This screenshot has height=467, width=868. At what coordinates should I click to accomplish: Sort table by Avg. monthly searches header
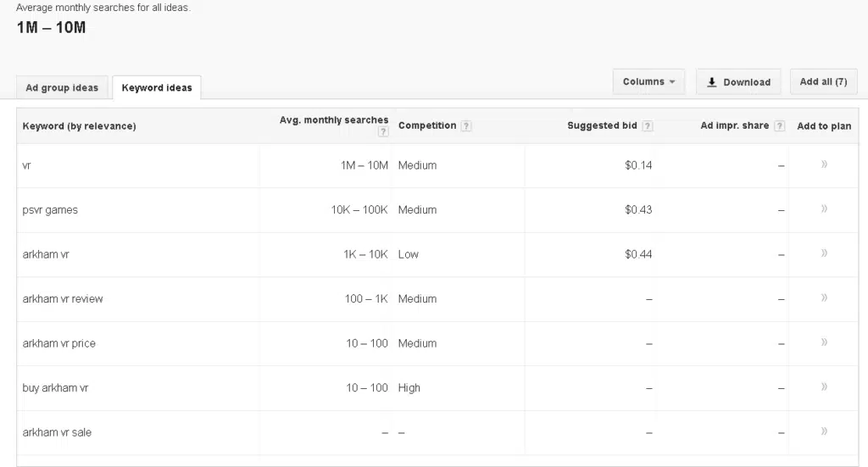click(x=333, y=120)
